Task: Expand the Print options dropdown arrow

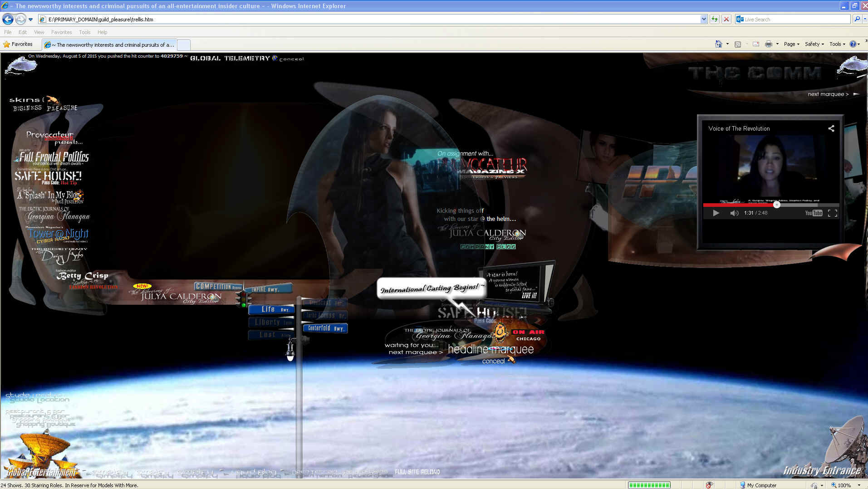Action: coord(777,44)
